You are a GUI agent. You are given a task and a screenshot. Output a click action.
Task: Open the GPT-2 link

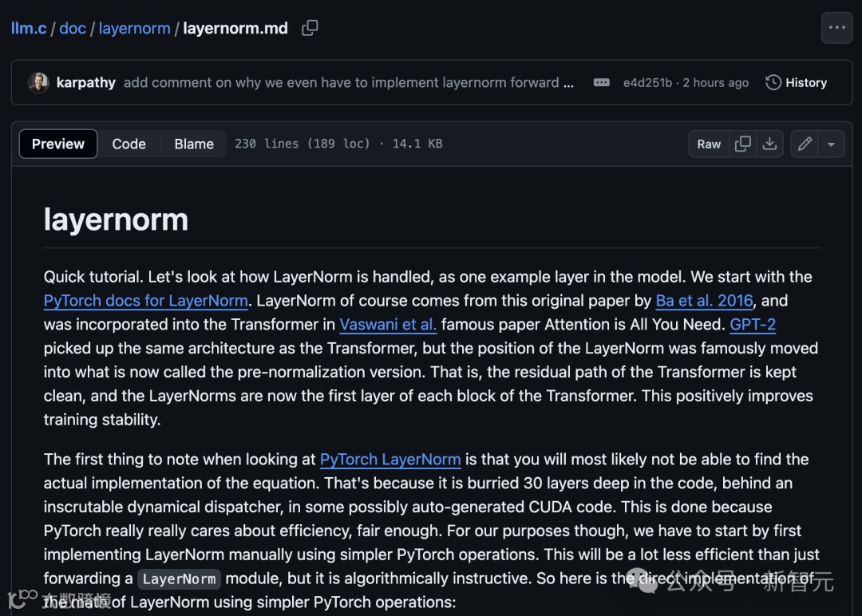click(x=753, y=324)
